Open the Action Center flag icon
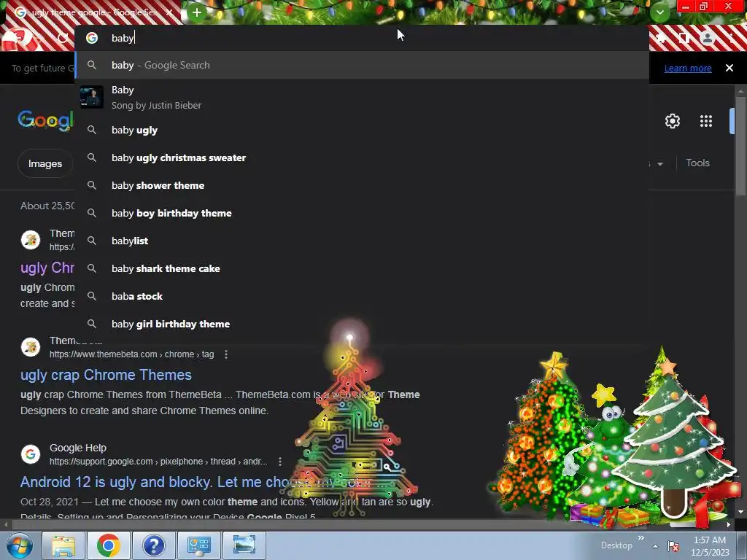The image size is (747, 560). click(673, 546)
